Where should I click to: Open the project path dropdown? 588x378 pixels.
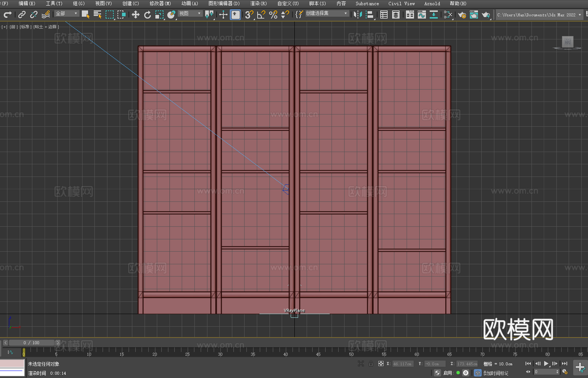click(539, 15)
